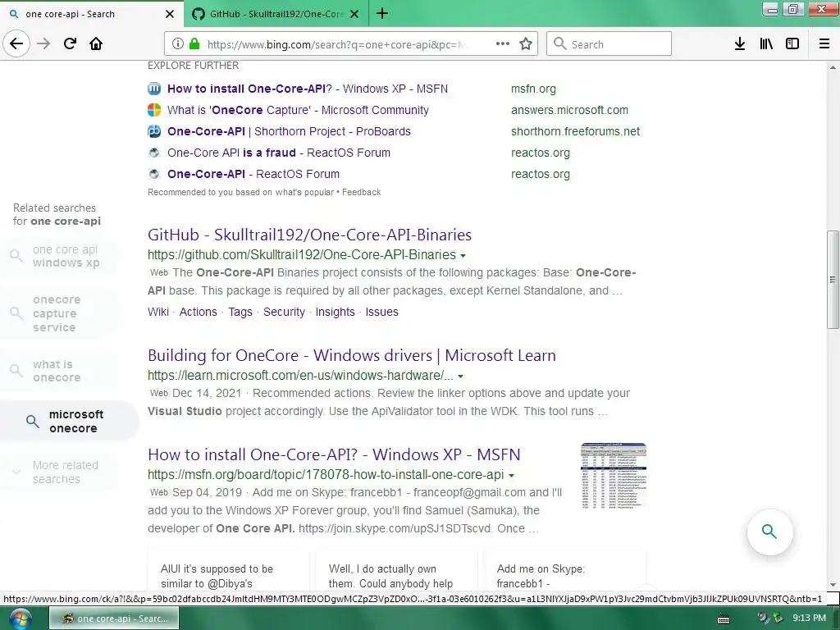Show site information icon in address bar

click(178, 44)
